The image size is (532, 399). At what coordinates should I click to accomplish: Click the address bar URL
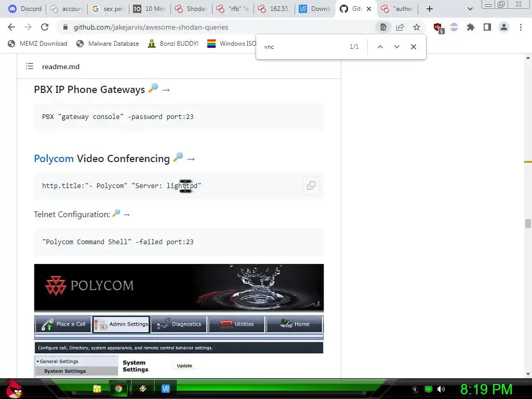(151, 27)
